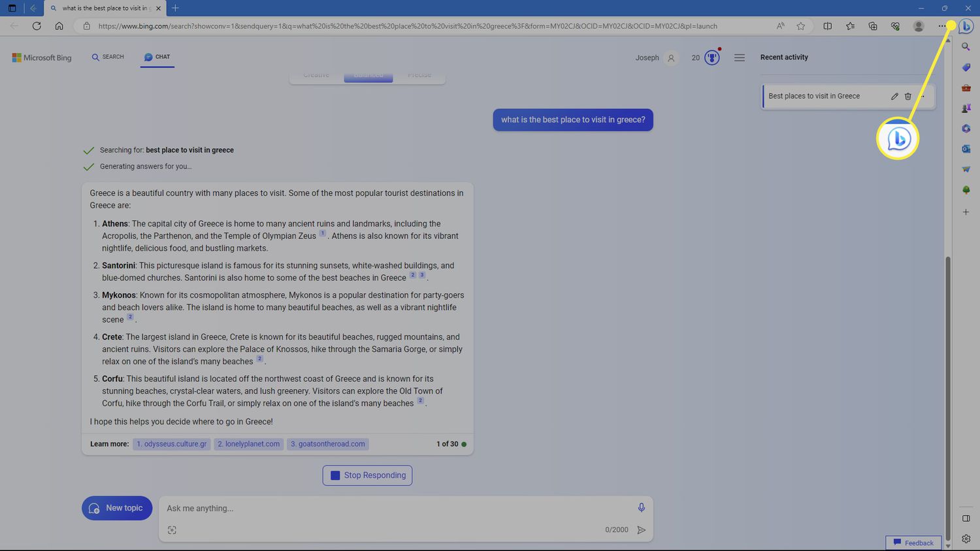980x551 pixels.
Task: Add page to favorites with star icon
Action: (x=800, y=26)
